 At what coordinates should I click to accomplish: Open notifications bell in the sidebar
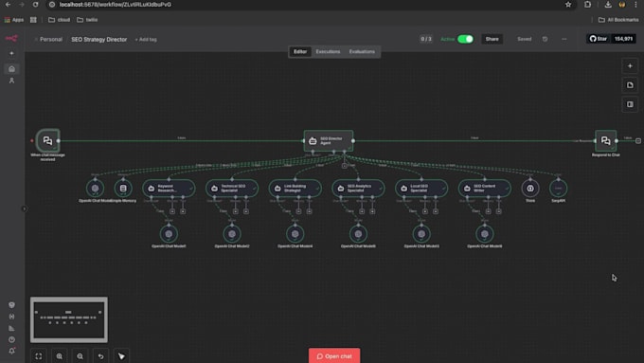pos(11,351)
